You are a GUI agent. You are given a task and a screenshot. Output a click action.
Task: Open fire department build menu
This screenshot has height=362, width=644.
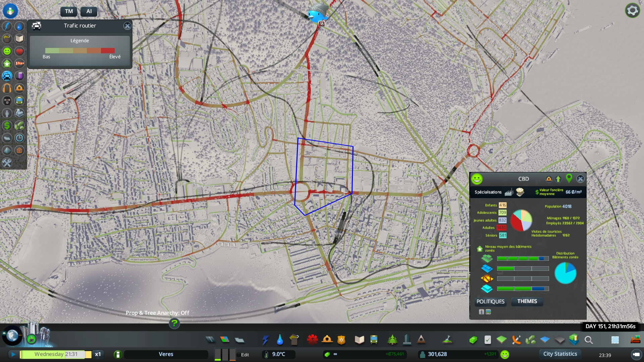[x=327, y=340]
